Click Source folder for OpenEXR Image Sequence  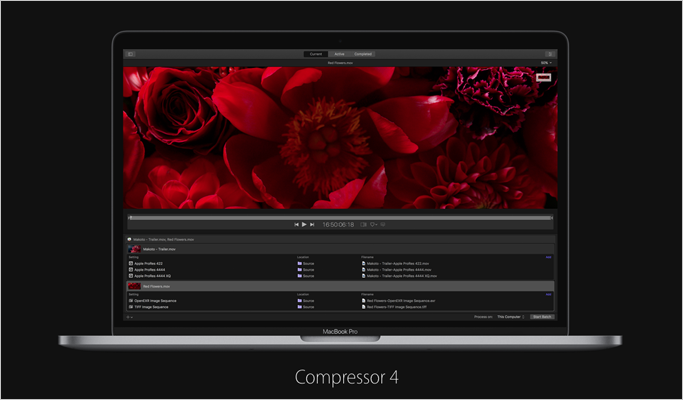306,301
